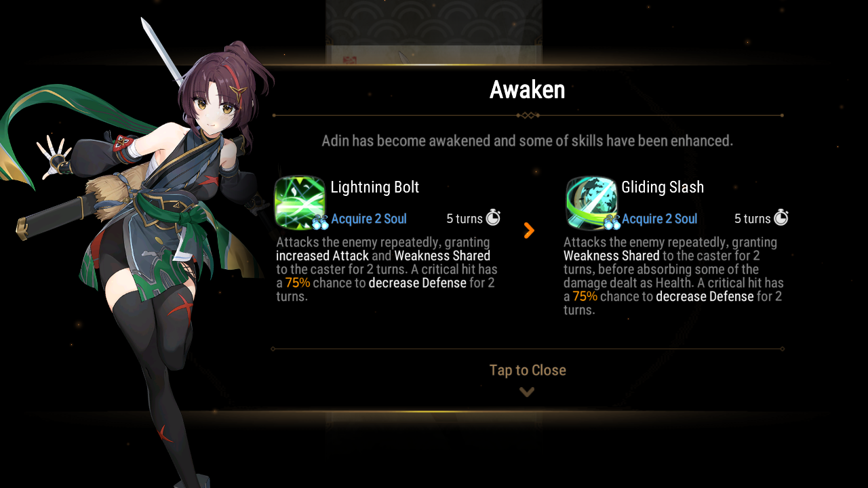This screenshot has width=868, height=488.
Task: Click the 75% value in the Lightning Bolt description
Action: [x=298, y=283]
